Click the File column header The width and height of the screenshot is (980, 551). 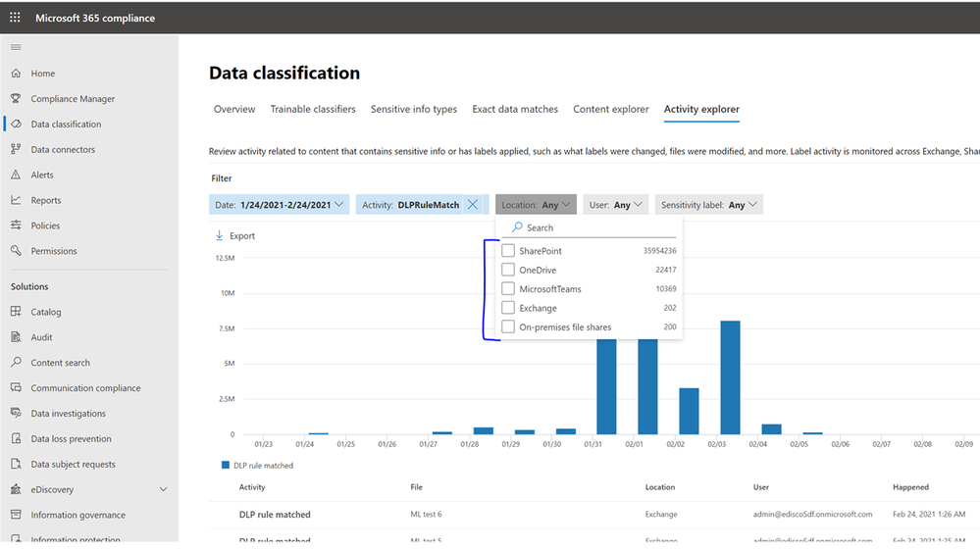pos(416,486)
